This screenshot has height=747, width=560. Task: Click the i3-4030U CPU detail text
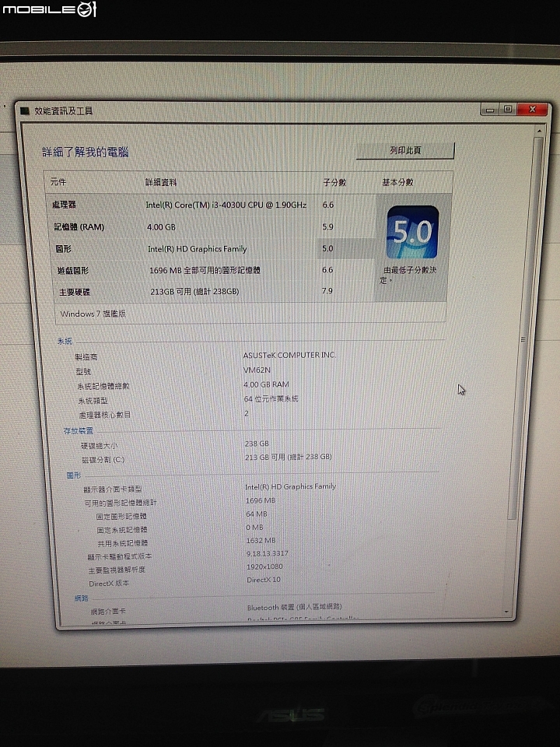[x=226, y=205]
